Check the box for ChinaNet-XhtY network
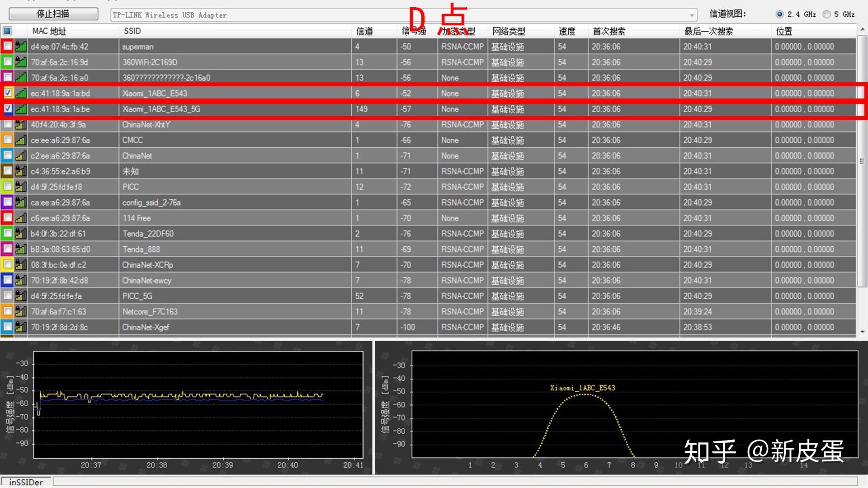 [x=8, y=124]
